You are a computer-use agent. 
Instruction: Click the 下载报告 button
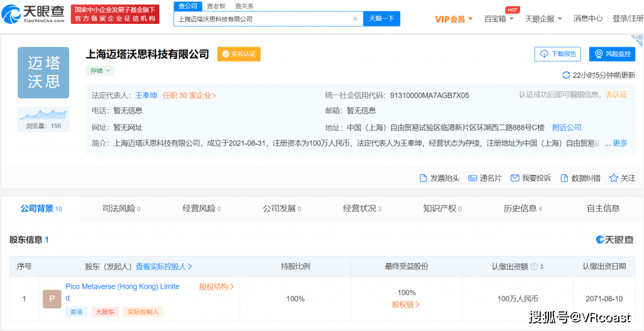tap(558, 54)
